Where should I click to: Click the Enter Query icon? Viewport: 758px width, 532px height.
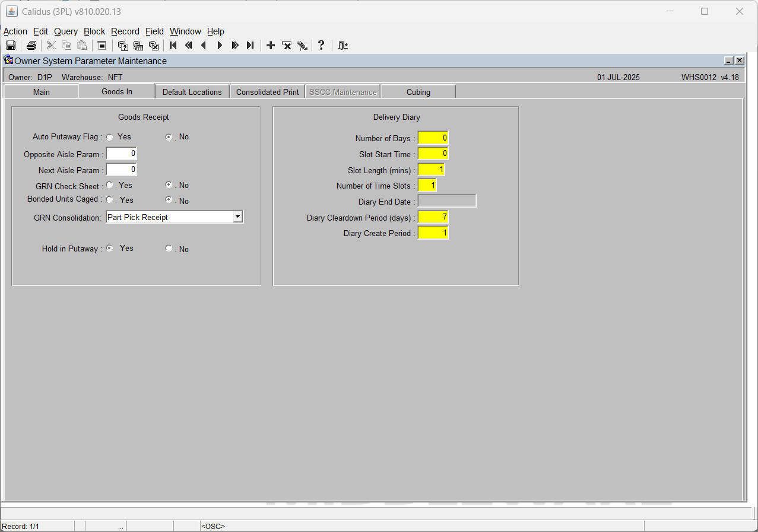point(123,45)
